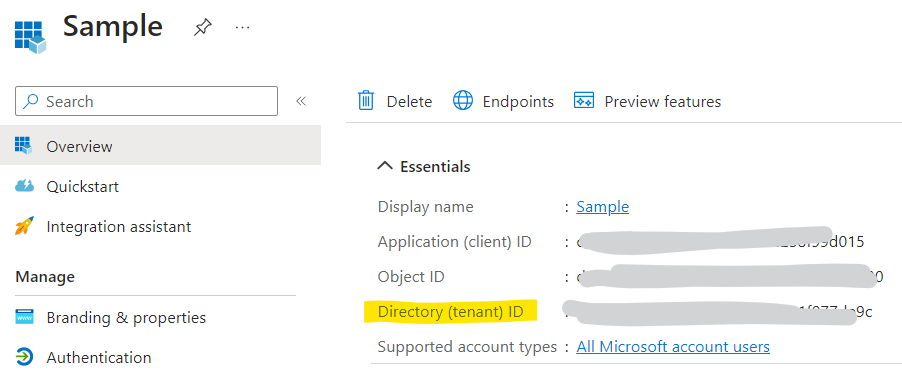The height and width of the screenshot is (372, 902).
Task: Focus the sidebar Search field
Action: coord(146,101)
